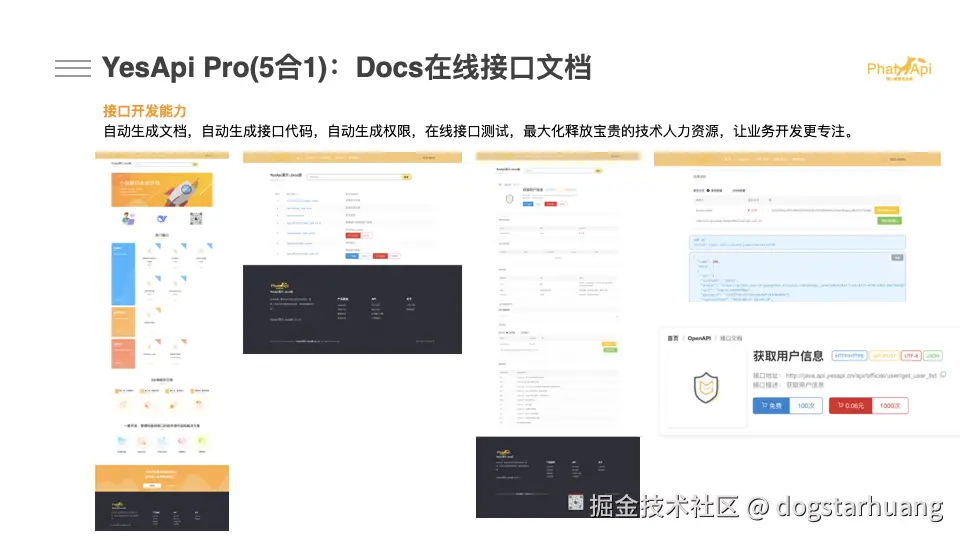960x540 pixels.
Task: Click the green JSON tag
Action: click(x=932, y=356)
